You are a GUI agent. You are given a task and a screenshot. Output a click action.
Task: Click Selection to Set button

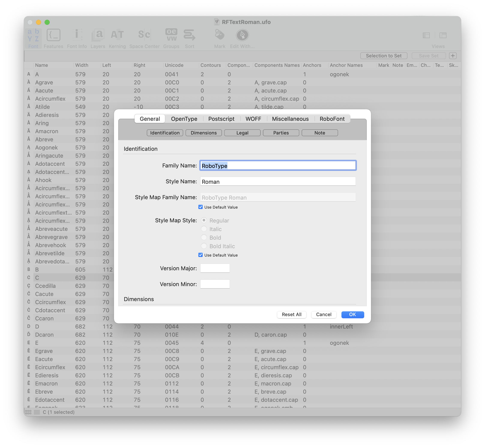[x=384, y=55]
